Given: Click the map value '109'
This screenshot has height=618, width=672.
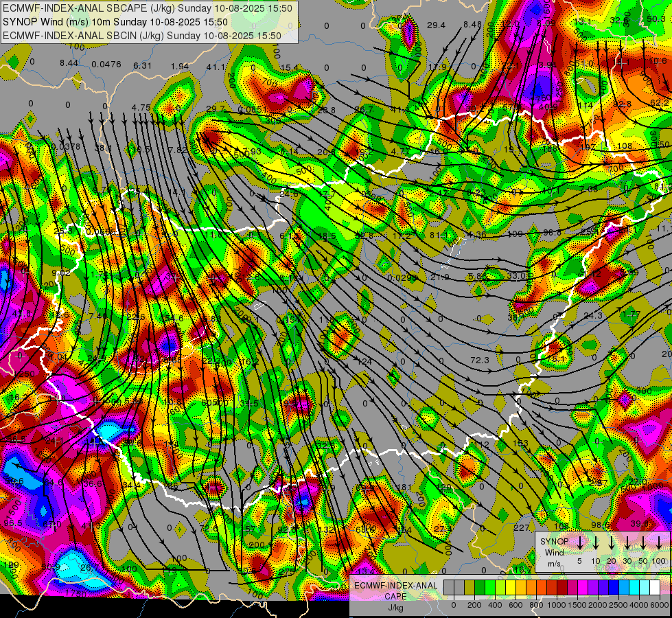Looking at the screenshot, I should coord(515,233).
